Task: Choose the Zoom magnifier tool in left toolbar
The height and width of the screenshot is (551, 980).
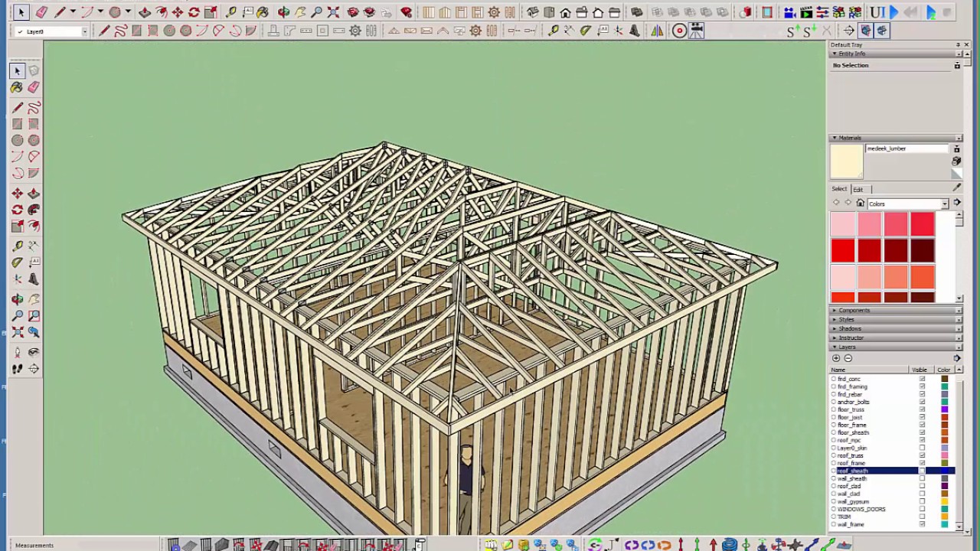Action: click(17, 315)
